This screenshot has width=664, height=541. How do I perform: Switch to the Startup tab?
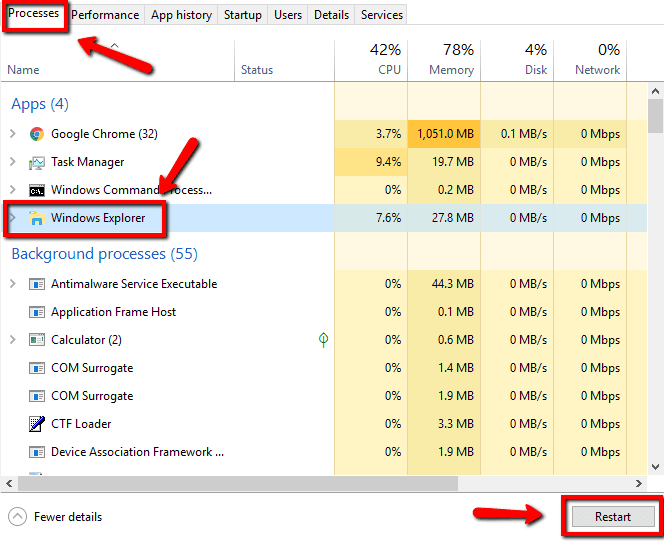243,15
